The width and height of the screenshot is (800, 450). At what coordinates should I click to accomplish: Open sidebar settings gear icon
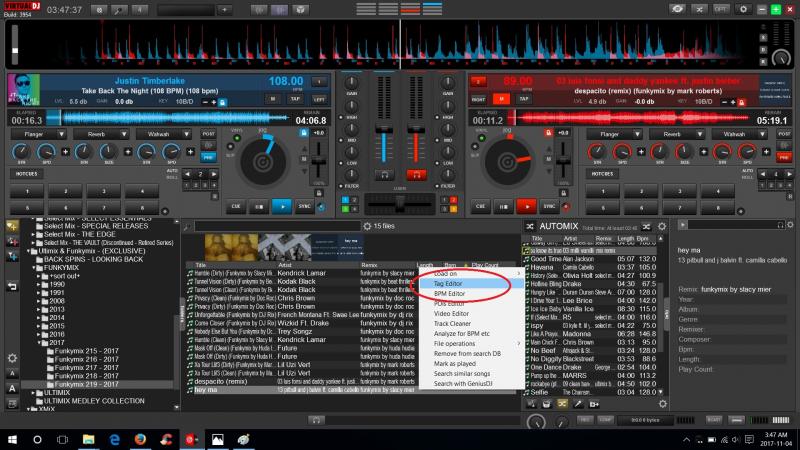coord(12,358)
